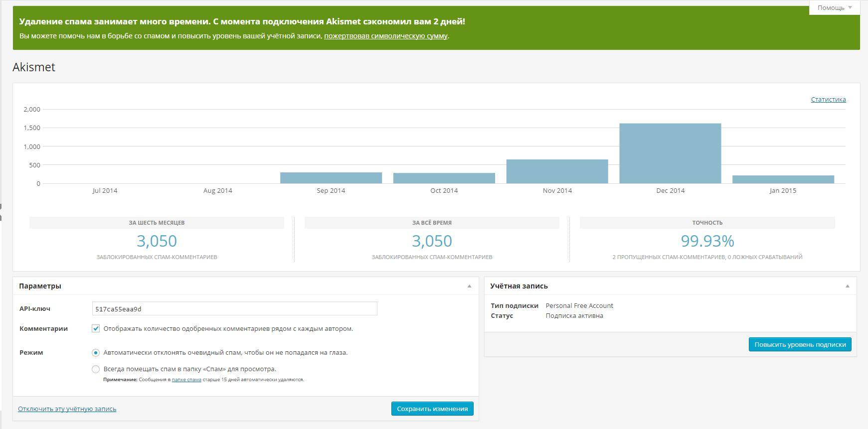Screen dimensions: 868x429
Task: Uncheck the approved comments count checkbox
Action: coord(96,329)
